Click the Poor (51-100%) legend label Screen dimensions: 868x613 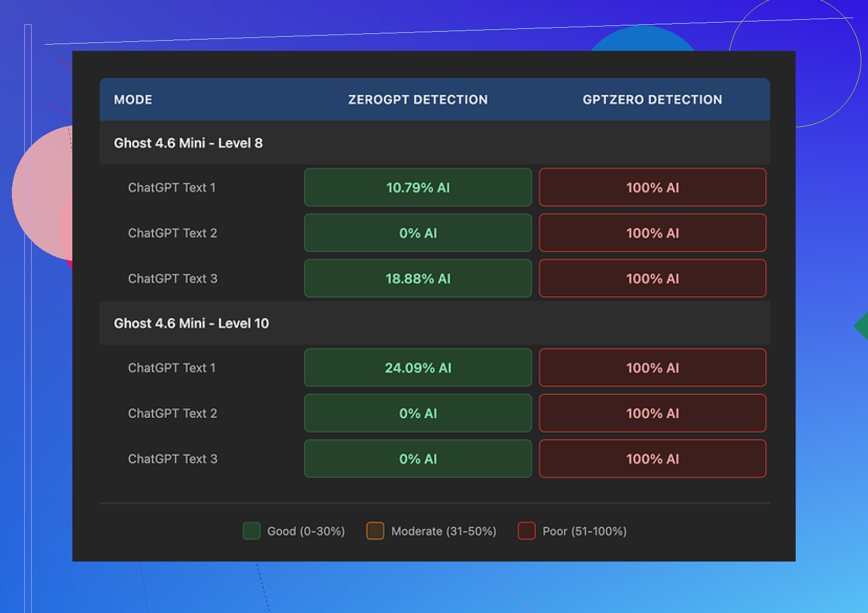tap(584, 532)
